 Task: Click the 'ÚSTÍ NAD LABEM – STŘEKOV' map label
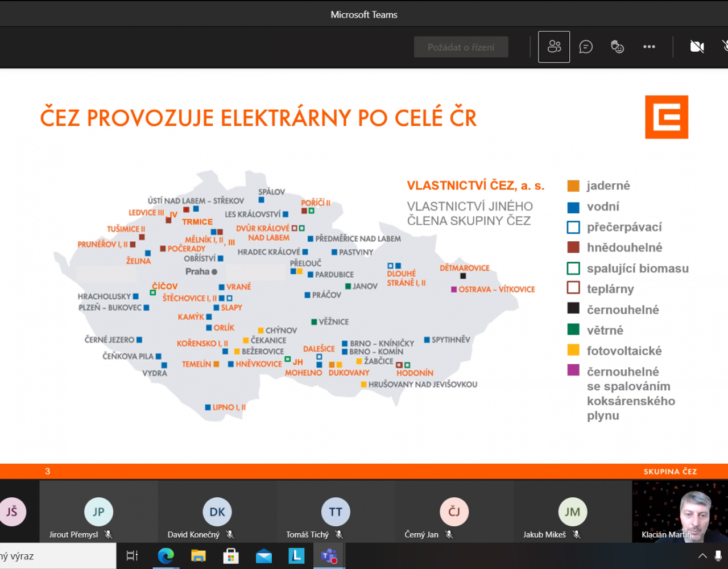(x=196, y=201)
